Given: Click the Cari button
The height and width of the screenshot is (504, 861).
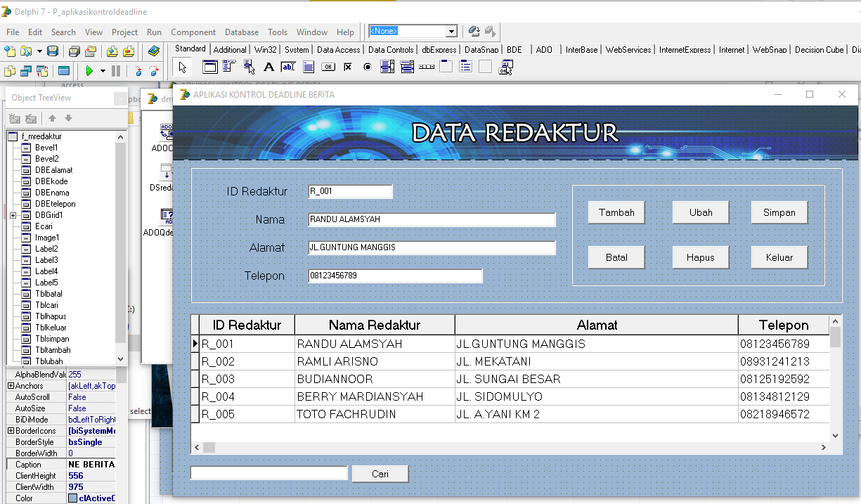Looking at the screenshot, I should tap(380, 474).
